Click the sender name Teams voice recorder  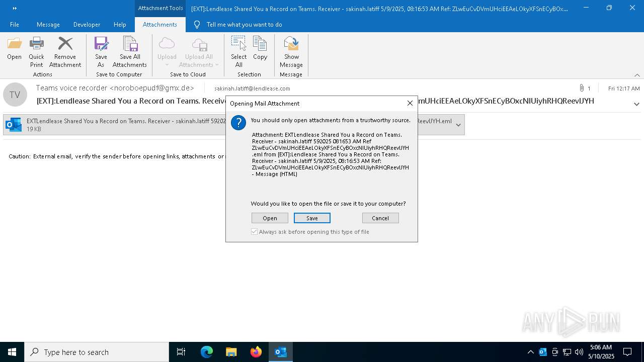[x=71, y=88]
